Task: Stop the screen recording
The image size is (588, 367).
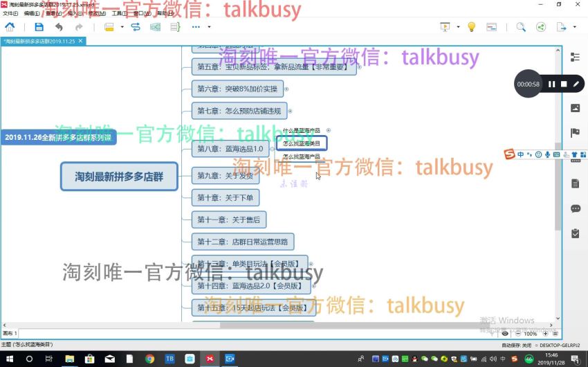Action: pyautogui.click(x=564, y=84)
